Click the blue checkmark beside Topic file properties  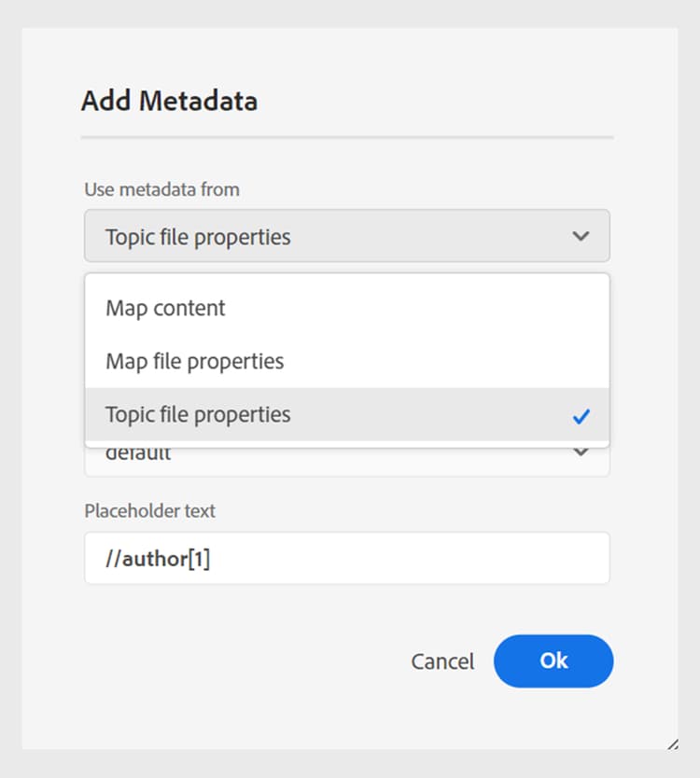[581, 416]
